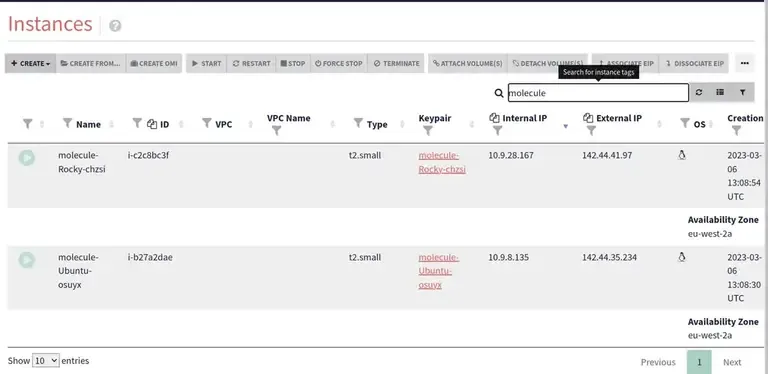Filter by the Name column
This screenshot has width=768, height=374.
click(68, 123)
